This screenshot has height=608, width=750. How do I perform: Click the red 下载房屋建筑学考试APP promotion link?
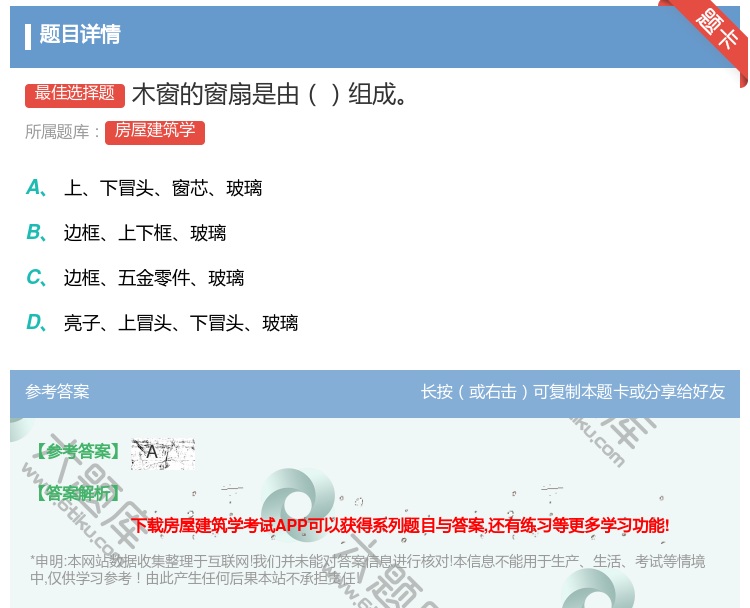(x=400, y=525)
